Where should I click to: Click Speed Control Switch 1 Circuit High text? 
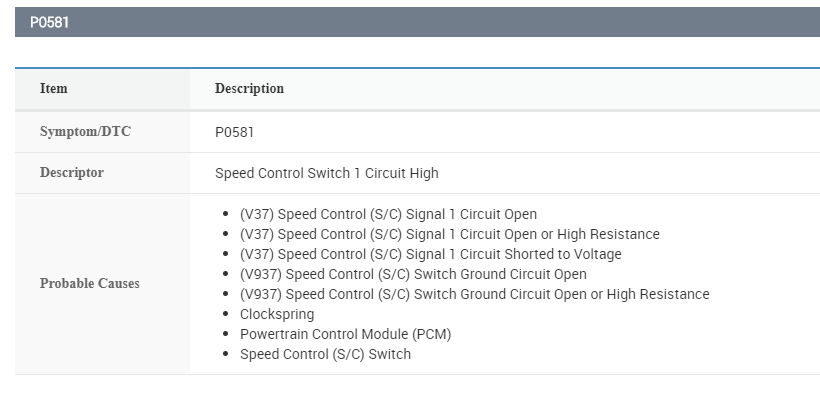pos(326,173)
